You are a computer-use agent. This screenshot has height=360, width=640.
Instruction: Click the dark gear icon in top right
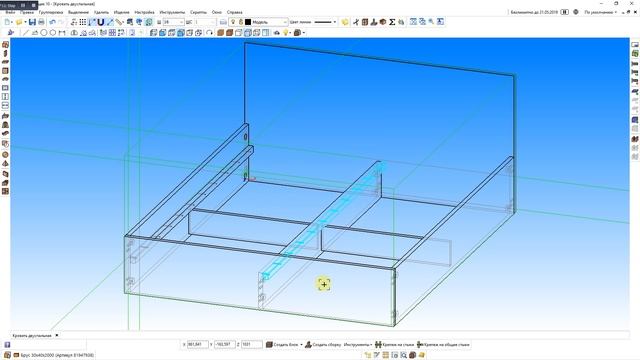pyautogui.click(x=576, y=12)
